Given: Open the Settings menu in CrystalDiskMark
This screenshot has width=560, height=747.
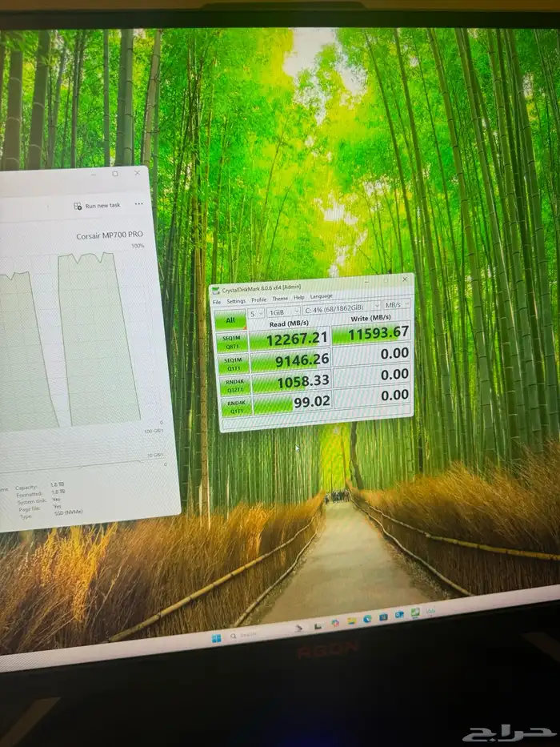Looking at the screenshot, I should point(236,301).
